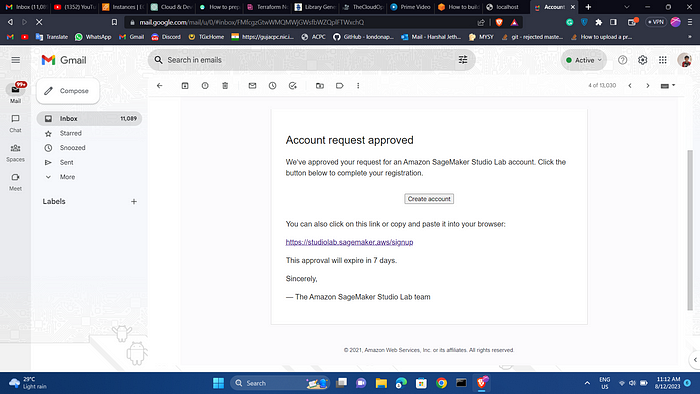Show search options filter icon

[x=463, y=60]
